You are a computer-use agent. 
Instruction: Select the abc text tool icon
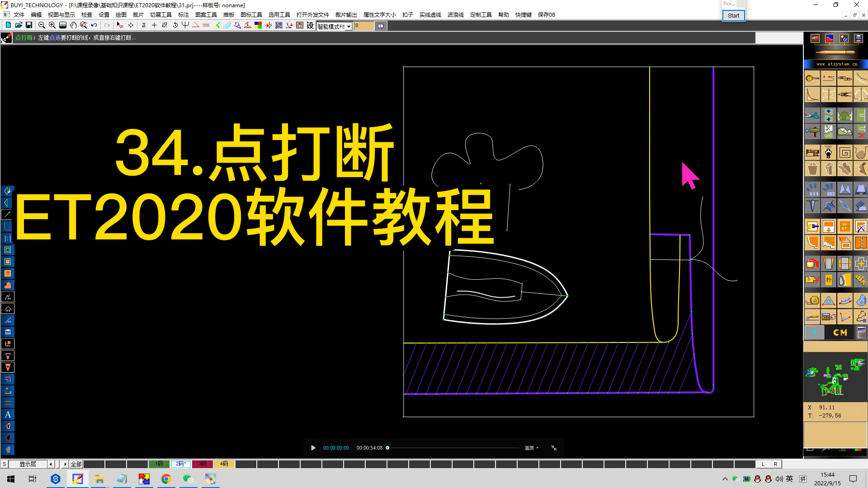click(x=861, y=280)
